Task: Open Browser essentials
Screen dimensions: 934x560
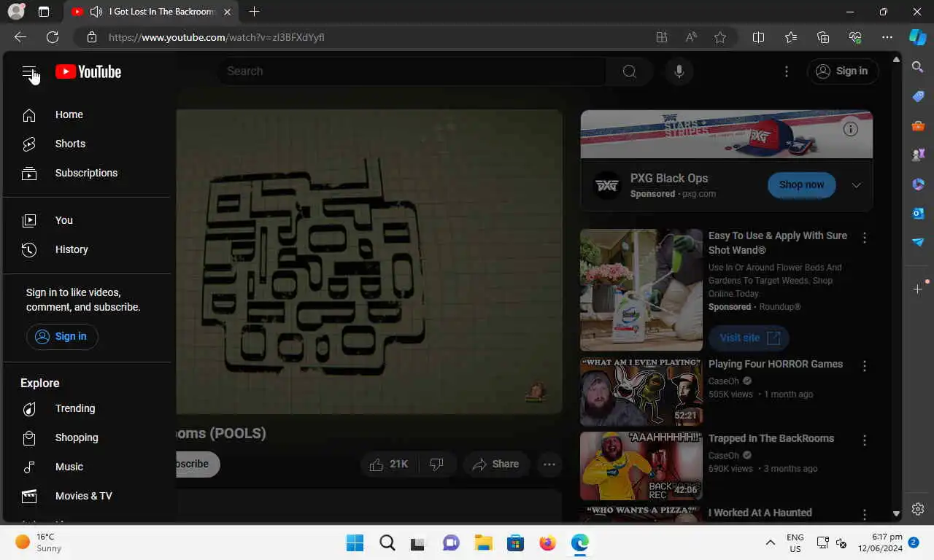Action: point(855,37)
